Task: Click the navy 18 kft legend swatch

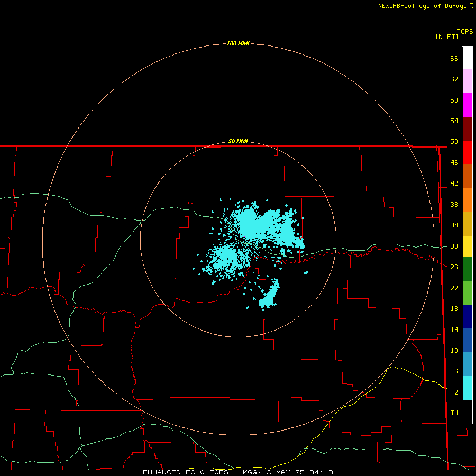Action: point(467,317)
